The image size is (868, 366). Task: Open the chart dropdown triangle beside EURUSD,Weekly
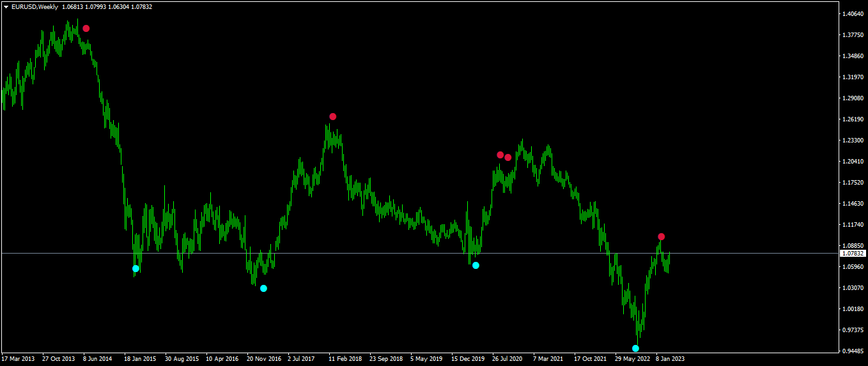coord(6,6)
